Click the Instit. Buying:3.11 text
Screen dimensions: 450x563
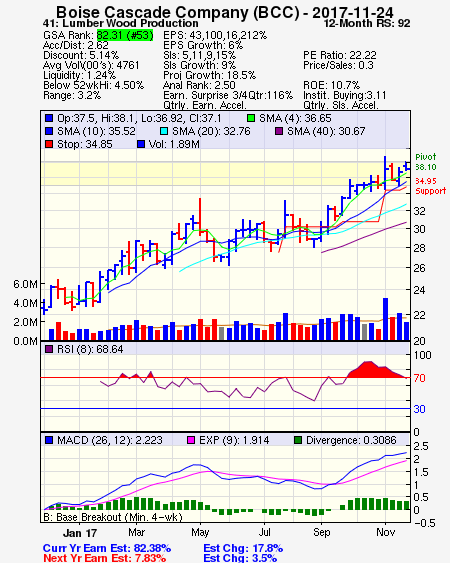pos(345,96)
